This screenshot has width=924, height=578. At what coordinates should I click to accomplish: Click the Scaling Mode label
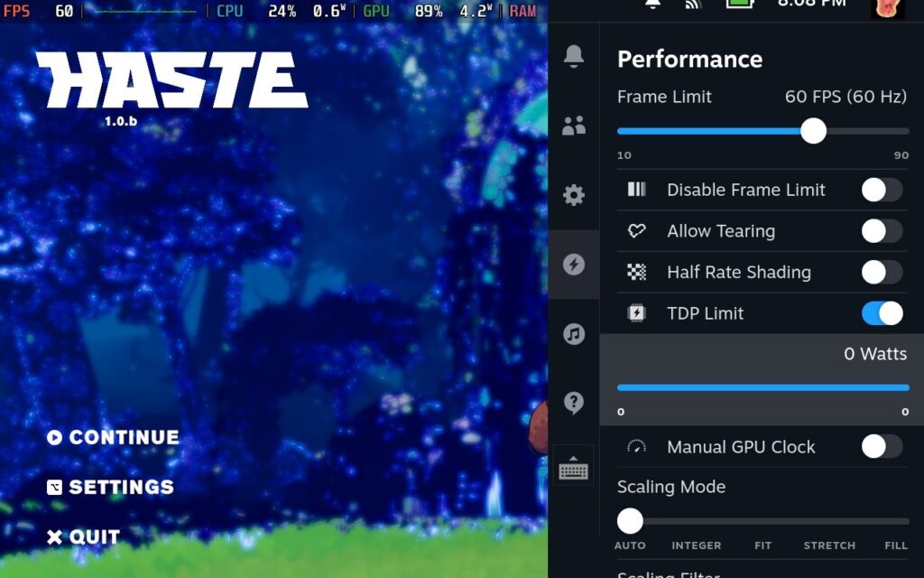tap(671, 487)
